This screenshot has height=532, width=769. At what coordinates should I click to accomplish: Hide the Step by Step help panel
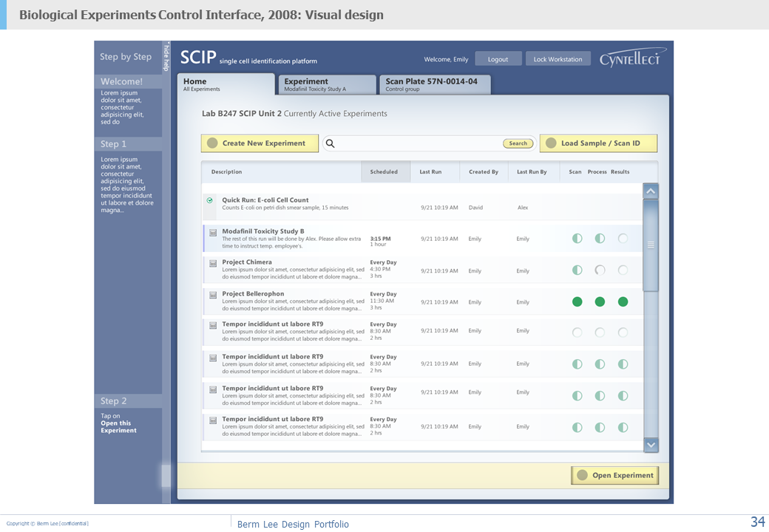click(x=166, y=57)
